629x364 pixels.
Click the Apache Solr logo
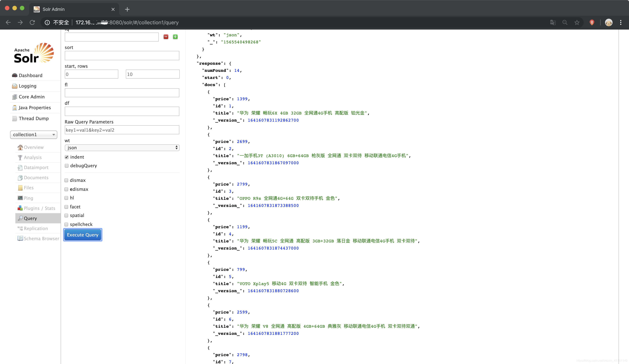pyautogui.click(x=34, y=53)
